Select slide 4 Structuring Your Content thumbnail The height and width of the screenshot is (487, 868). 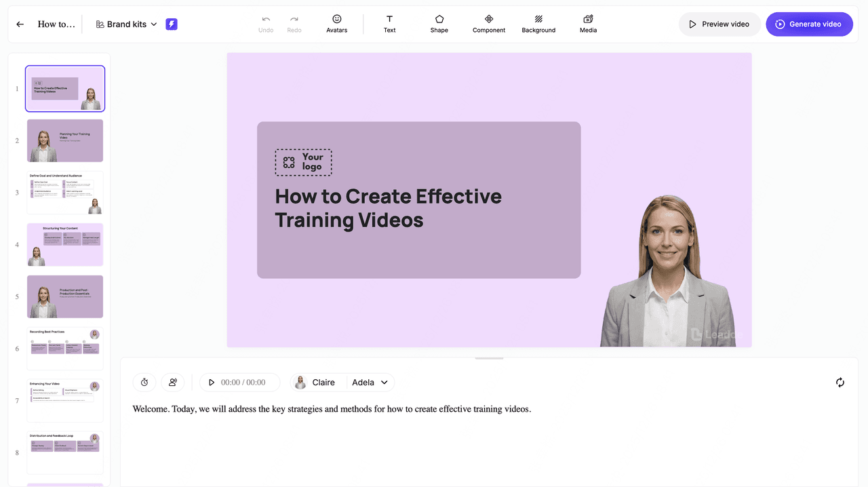(x=65, y=245)
